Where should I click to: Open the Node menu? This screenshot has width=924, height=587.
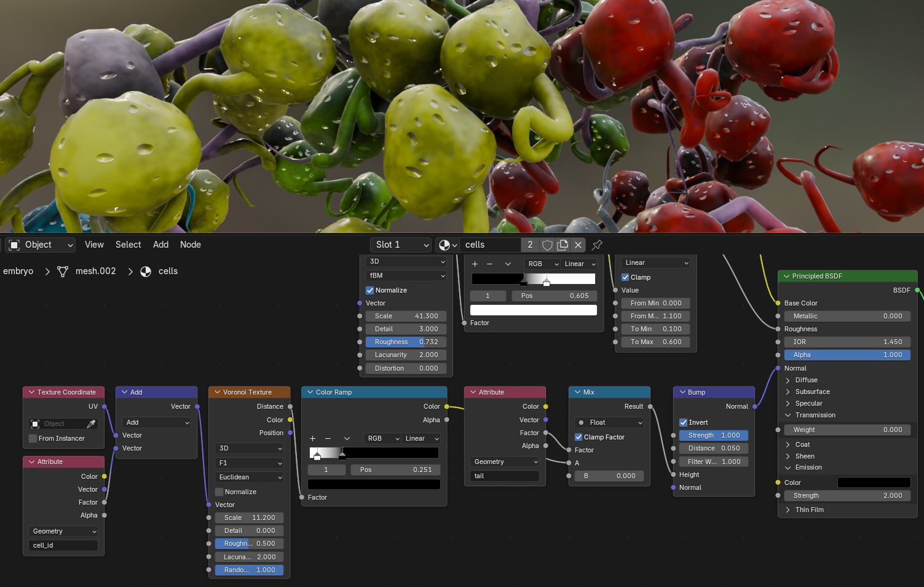coord(190,245)
